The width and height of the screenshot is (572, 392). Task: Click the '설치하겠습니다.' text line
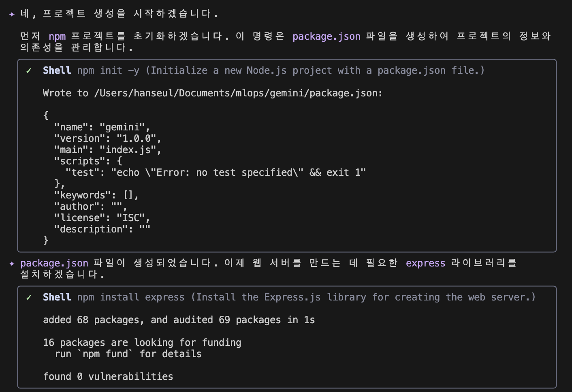(62, 275)
